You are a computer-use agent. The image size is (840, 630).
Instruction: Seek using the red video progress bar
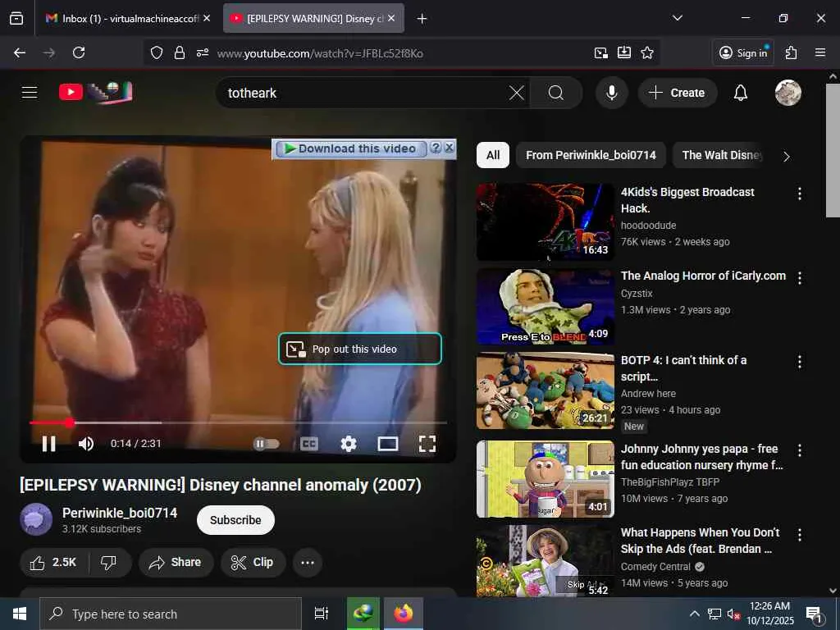click(x=238, y=422)
